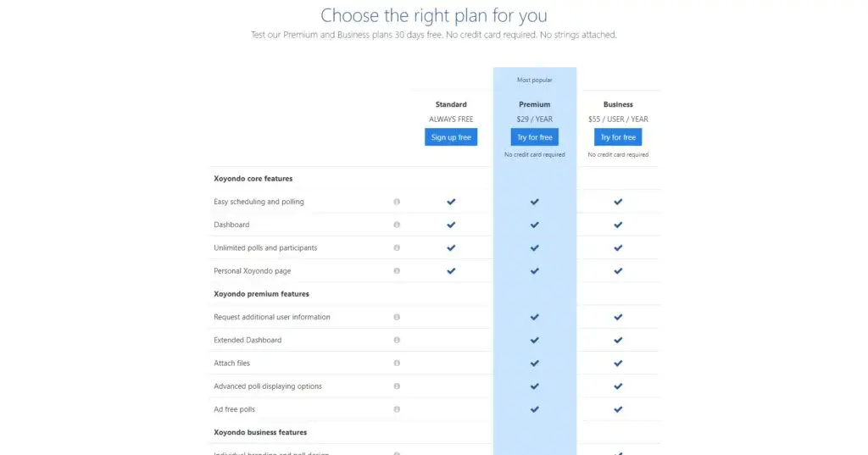
Task: Click Business checkmark in Ad free polls row
Action: (618, 409)
